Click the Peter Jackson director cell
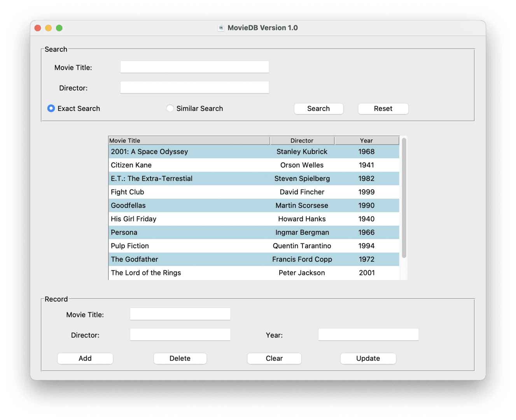Viewport: 516px width, 420px height. [x=302, y=273]
